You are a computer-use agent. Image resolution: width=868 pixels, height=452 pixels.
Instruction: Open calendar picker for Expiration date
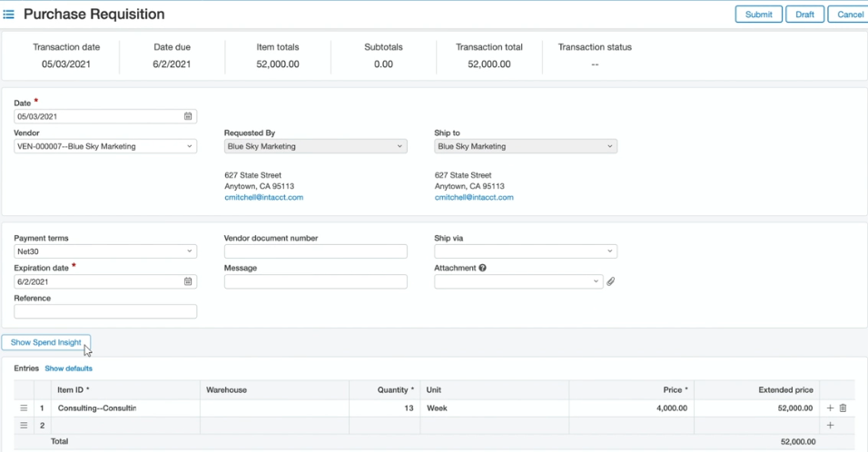click(x=188, y=281)
